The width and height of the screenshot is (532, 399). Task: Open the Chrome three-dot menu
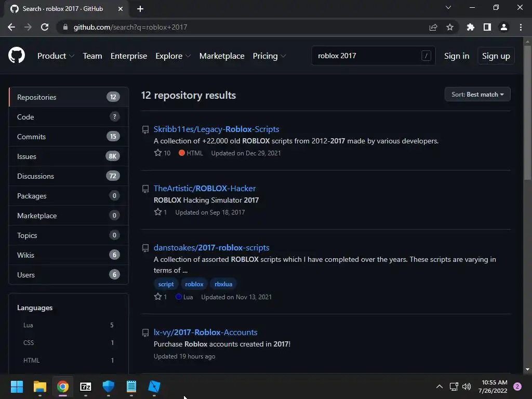pos(521,27)
